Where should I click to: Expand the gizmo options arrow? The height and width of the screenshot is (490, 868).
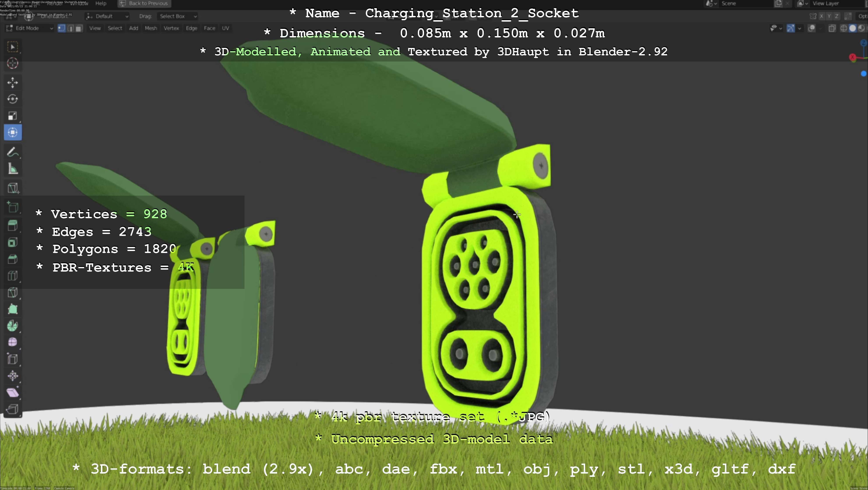(x=799, y=28)
